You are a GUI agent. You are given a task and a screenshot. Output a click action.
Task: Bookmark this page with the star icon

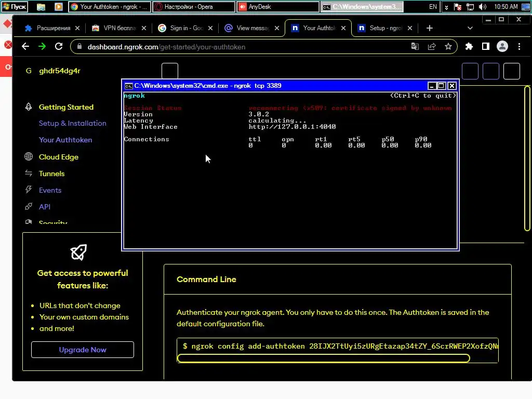(x=448, y=46)
